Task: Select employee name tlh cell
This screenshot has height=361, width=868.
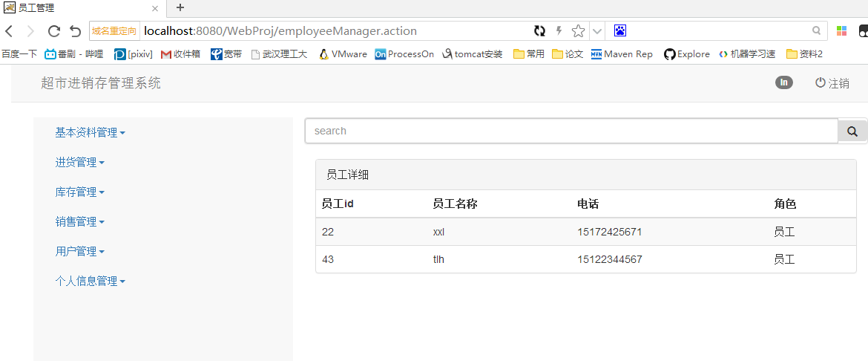Action: (x=437, y=259)
